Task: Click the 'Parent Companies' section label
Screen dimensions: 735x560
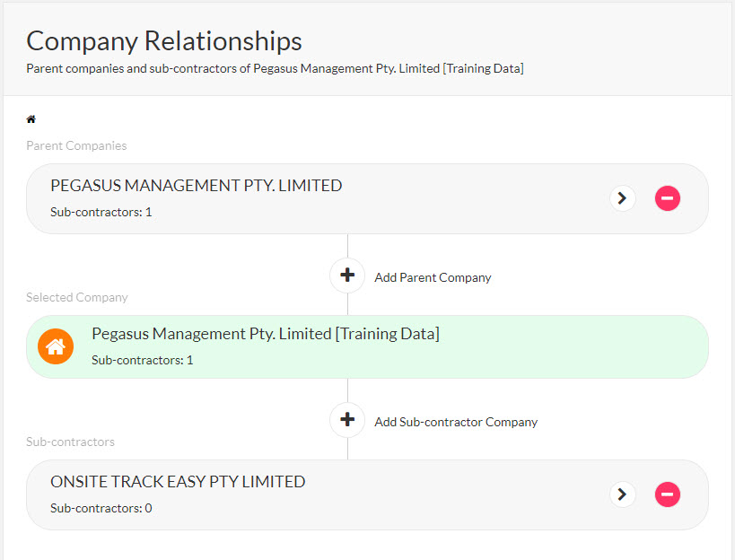Action: [x=76, y=145]
